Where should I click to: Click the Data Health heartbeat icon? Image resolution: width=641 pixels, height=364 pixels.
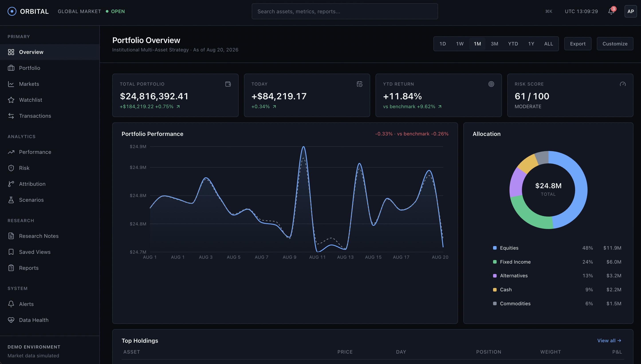pyautogui.click(x=11, y=320)
